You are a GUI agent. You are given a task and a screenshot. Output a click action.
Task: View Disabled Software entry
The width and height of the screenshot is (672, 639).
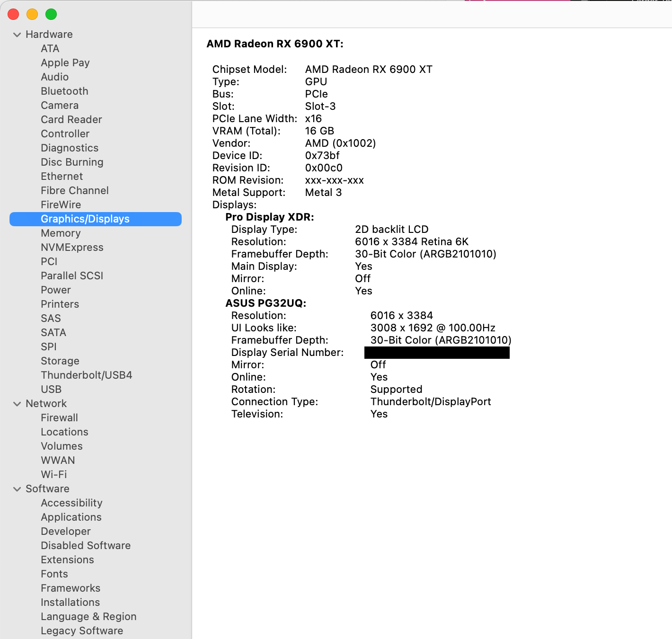pos(86,546)
